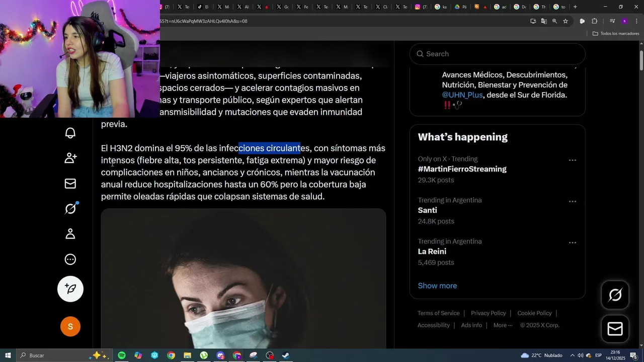The image size is (644, 362).
Task: Open Ads info footer link
Action: pos(471,325)
